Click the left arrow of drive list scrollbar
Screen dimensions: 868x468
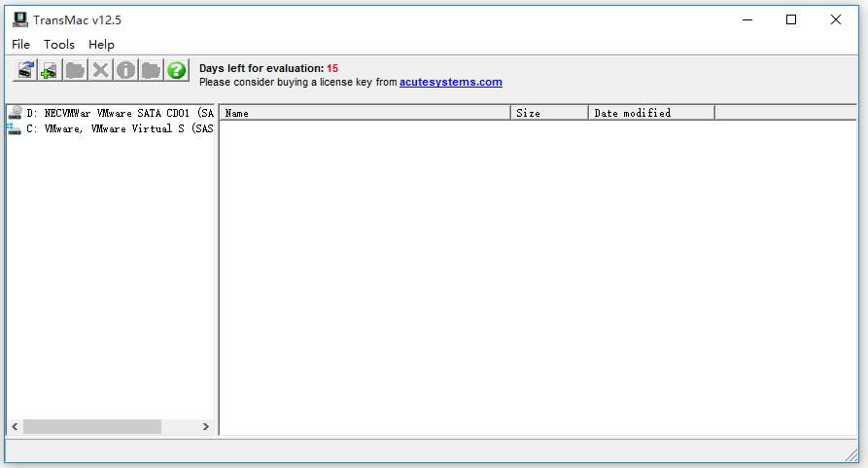point(15,426)
